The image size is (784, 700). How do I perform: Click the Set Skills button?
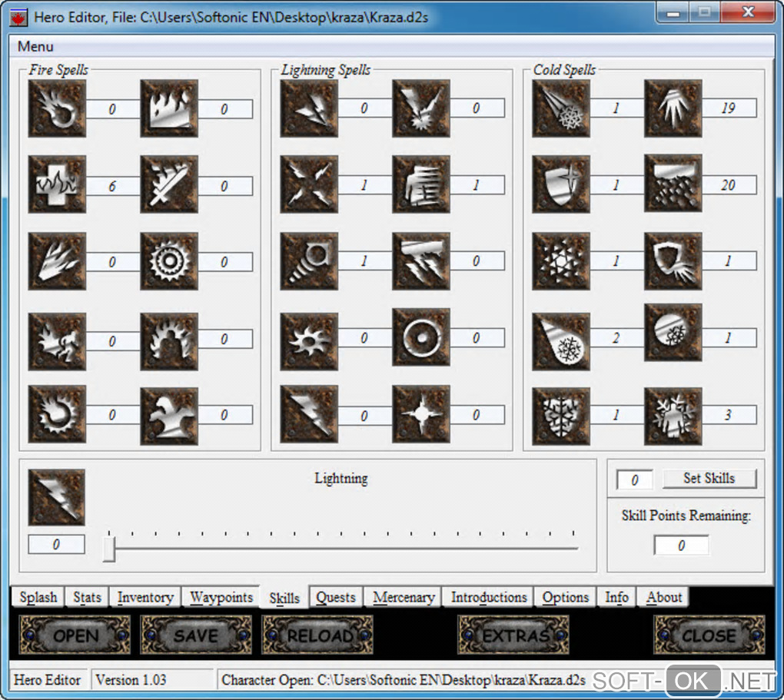709,479
